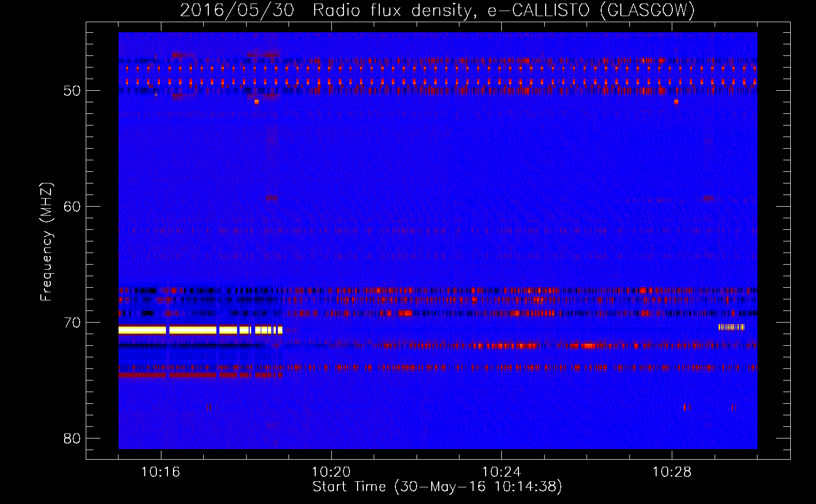Viewport: 816px width, 504px height.
Task: Click the 80 frequency axis label
Action: (72, 438)
